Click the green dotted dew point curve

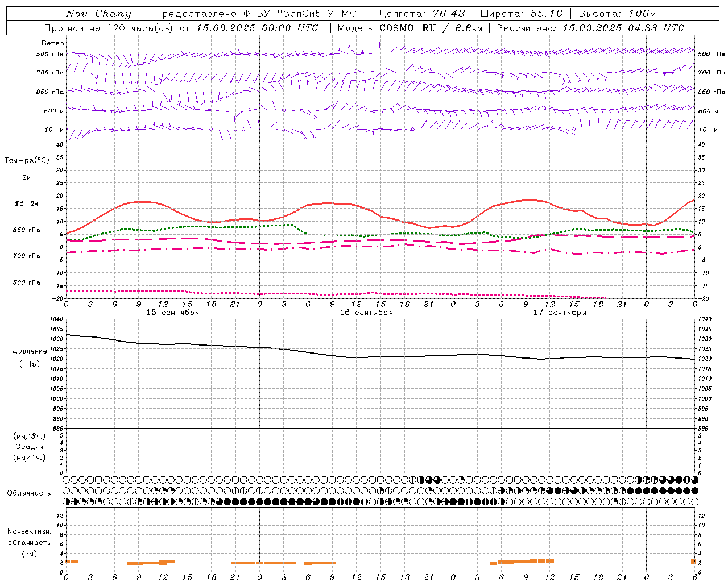380,234
